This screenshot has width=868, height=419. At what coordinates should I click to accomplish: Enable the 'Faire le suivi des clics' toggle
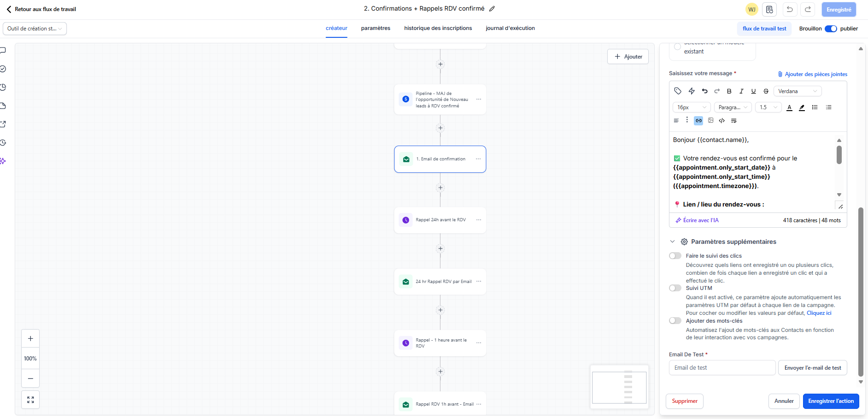pyautogui.click(x=675, y=256)
